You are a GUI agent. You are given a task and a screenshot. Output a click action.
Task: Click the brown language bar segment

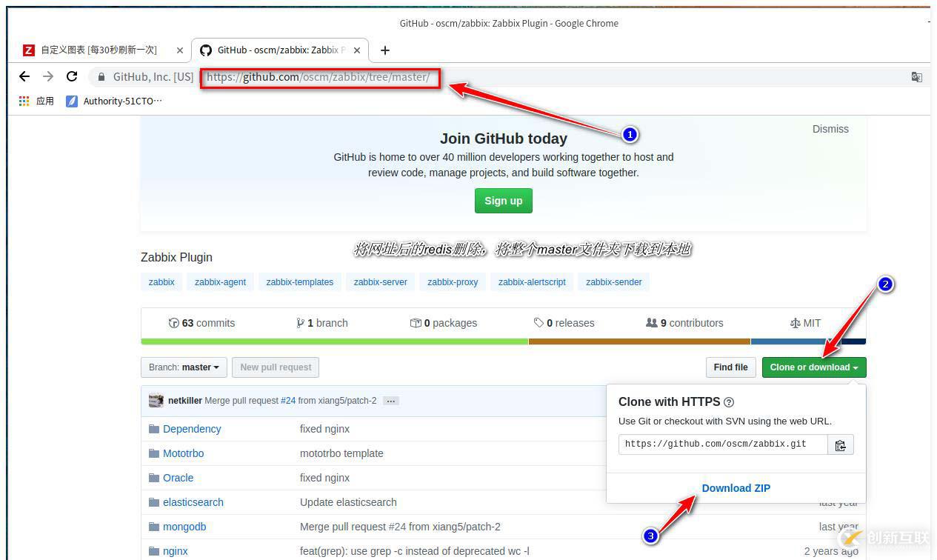coord(639,341)
